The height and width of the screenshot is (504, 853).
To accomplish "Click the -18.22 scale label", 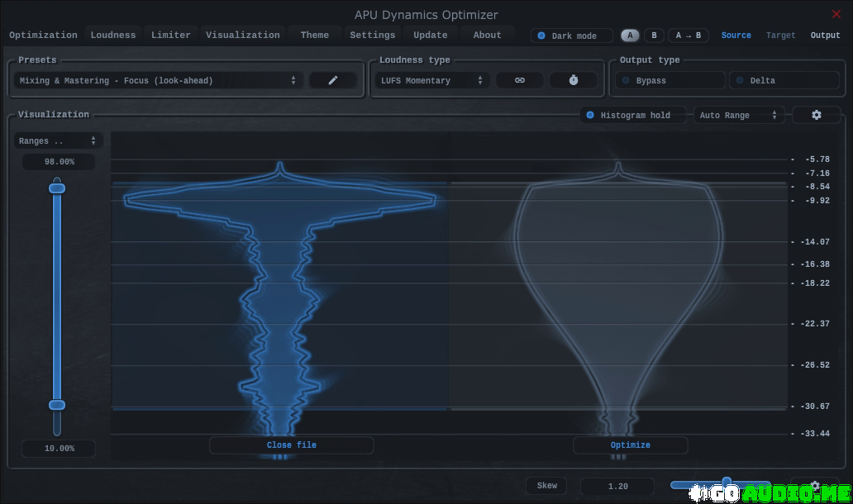I will point(815,283).
